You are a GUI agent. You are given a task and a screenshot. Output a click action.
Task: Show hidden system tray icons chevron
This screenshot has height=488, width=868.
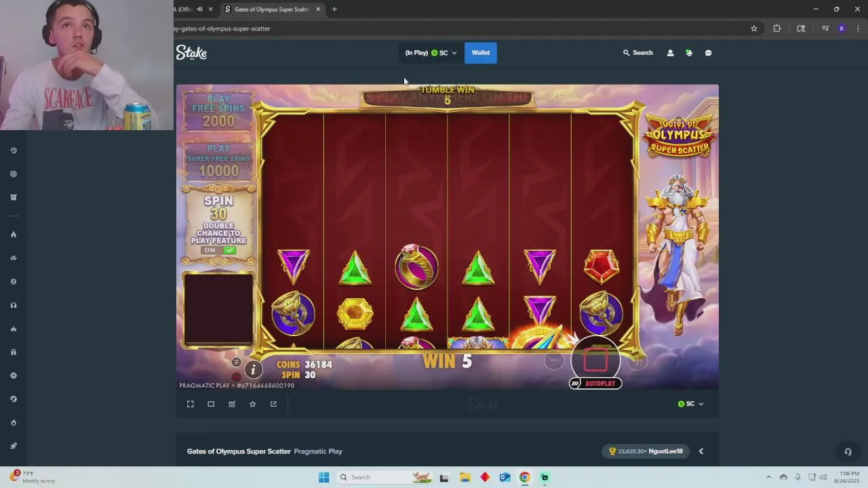[x=768, y=477]
